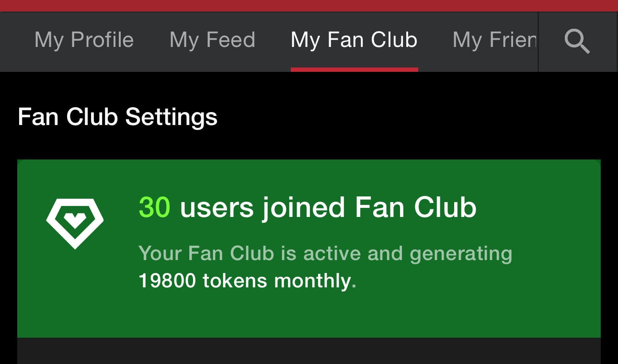Screen dimensions: 618x364
Task: Open the My Feed tab
Action: 212,40
